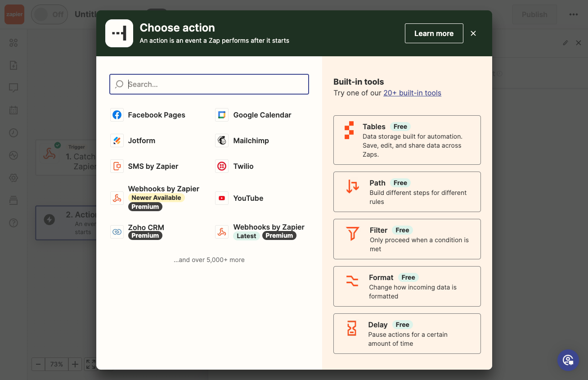Click the zoom in plus button
The image size is (588, 380).
tap(75, 364)
